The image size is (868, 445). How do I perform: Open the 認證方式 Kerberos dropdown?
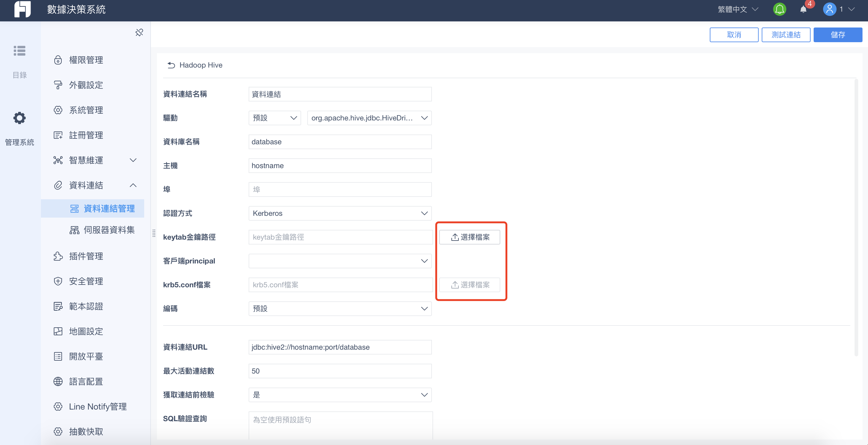click(x=340, y=213)
